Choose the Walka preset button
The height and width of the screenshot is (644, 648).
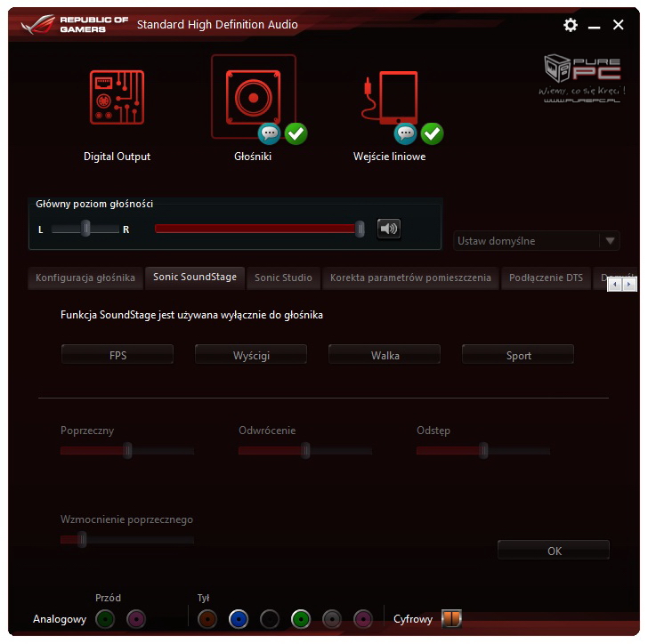385,355
